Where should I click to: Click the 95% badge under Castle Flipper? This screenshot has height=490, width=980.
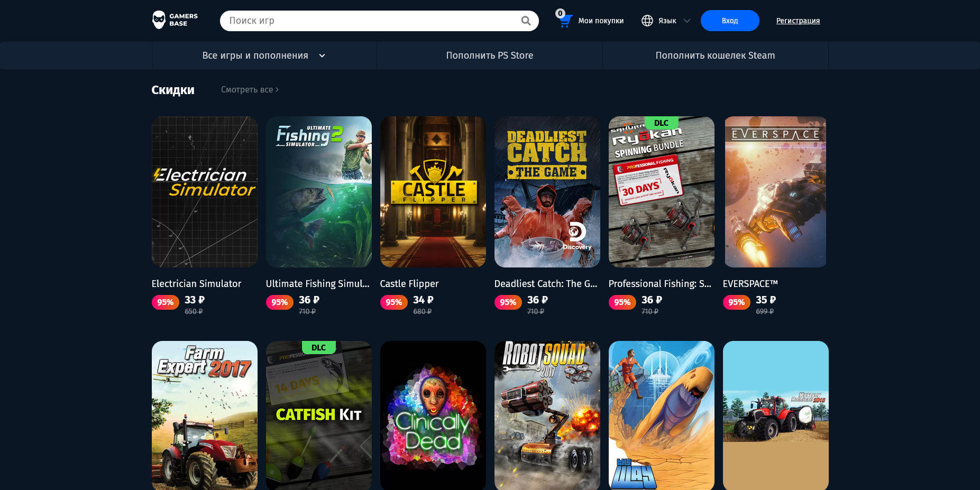click(394, 302)
